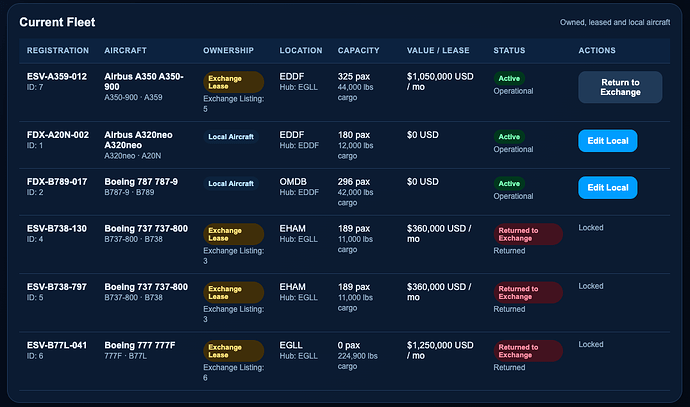Viewport: 690px width, 407px height.
Task: Click the Value / Lease column header
Action: click(438, 51)
